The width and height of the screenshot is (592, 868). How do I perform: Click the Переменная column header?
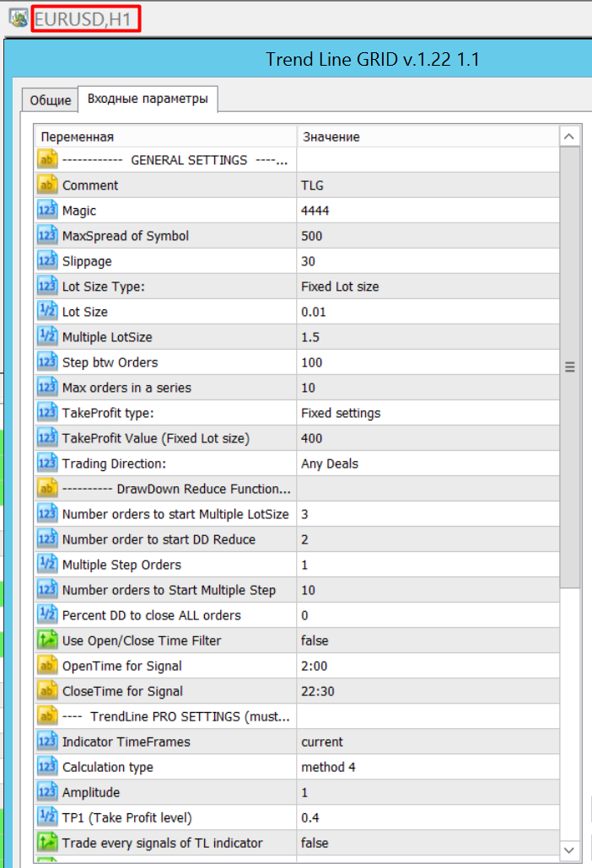click(x=165, y=137)
